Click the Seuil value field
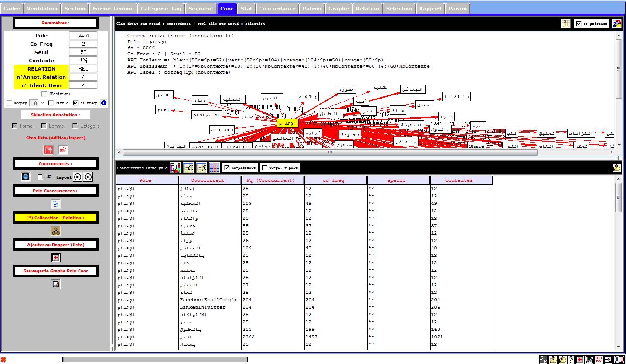 point(83,52)
